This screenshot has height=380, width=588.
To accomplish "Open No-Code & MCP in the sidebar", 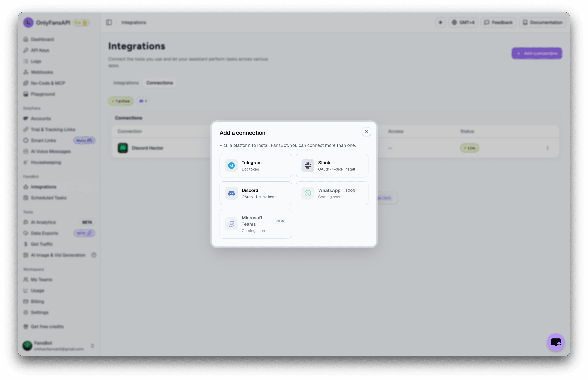I will [x=48, y=83].
